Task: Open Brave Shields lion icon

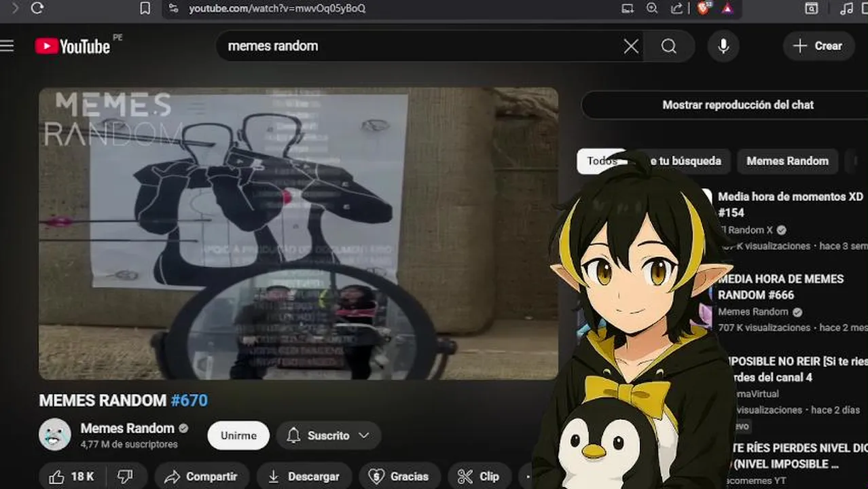Action: (x=704, y=8)
